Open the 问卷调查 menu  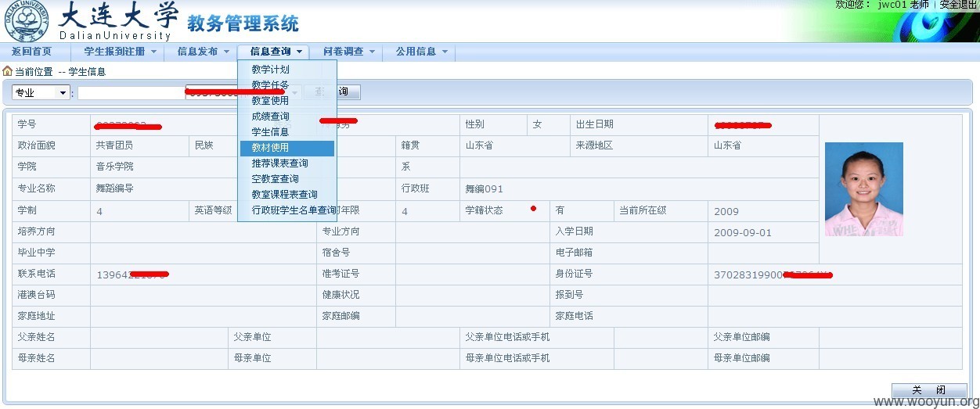point(343,52)
